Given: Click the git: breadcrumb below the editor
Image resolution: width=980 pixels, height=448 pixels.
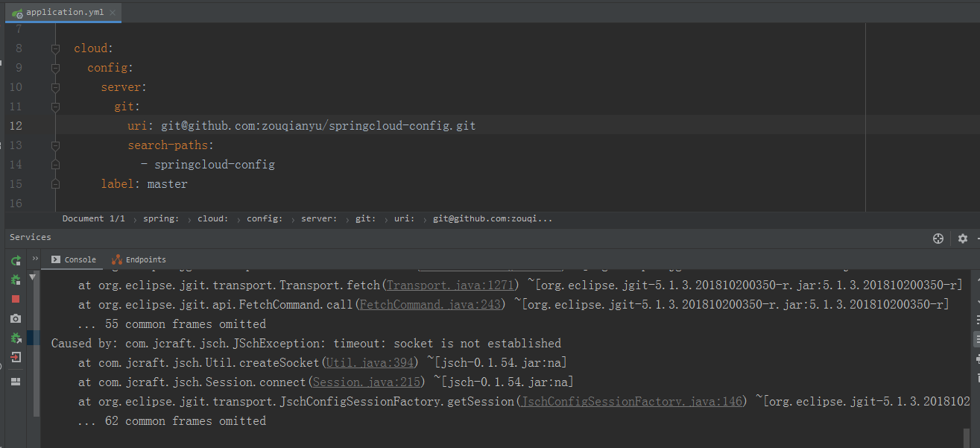Looking at the screenshot, I should (x=365, y=218).
